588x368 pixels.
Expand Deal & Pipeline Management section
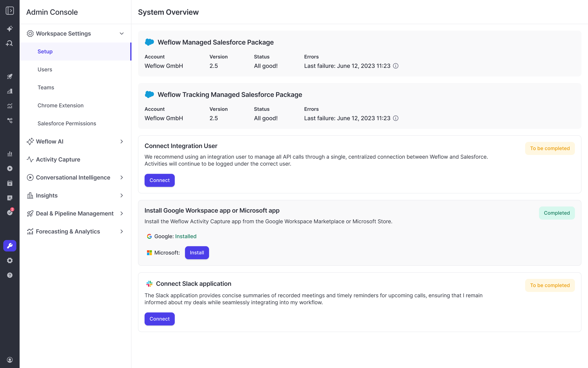pos(122,213)
